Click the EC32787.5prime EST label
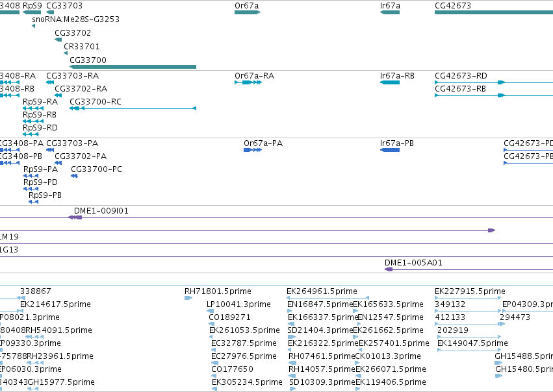The height and width of the screenshot is (392, 553). 244,343
